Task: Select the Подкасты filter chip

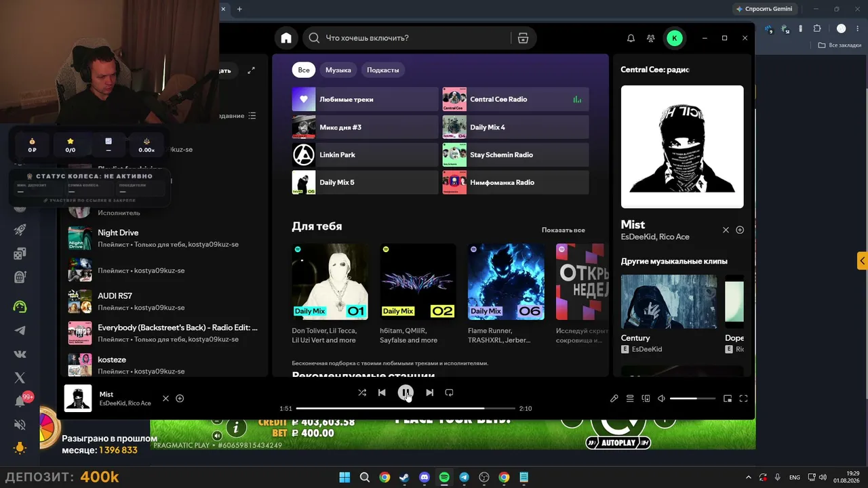Action: tap(383, 70)
